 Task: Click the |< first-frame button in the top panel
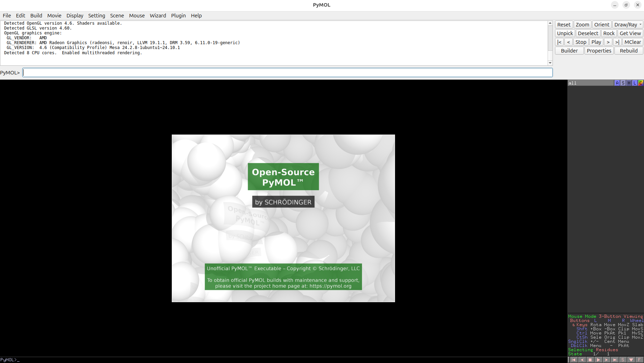(559, 42)
